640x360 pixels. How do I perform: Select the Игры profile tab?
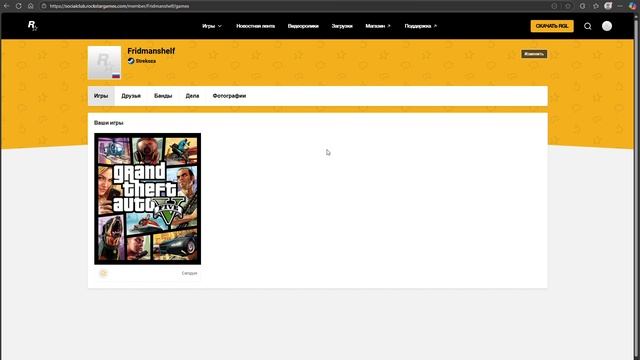point(101,96)
